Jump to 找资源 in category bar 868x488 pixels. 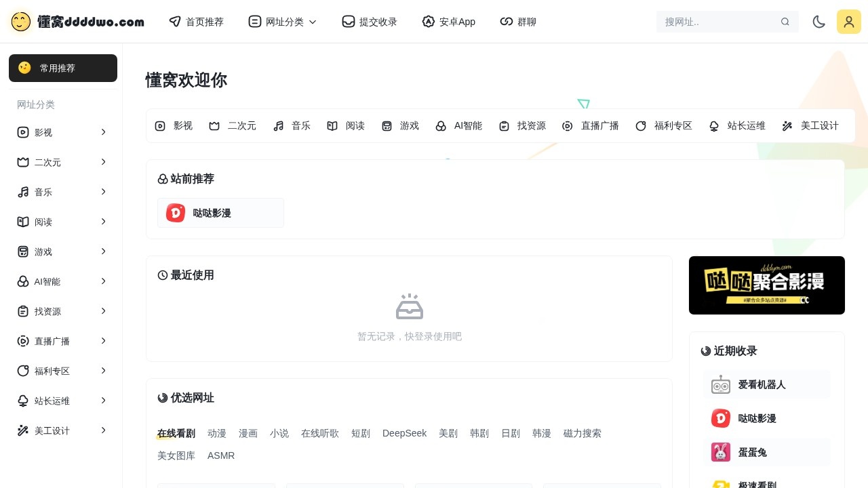522,125
